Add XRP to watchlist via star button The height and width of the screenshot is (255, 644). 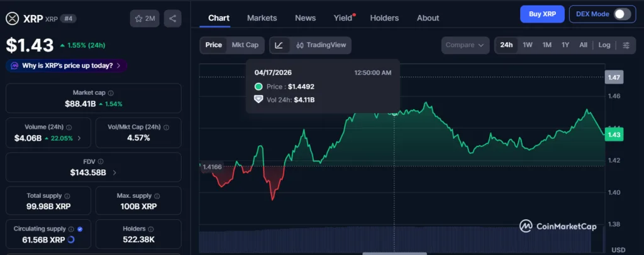click(x=145, y=19)
